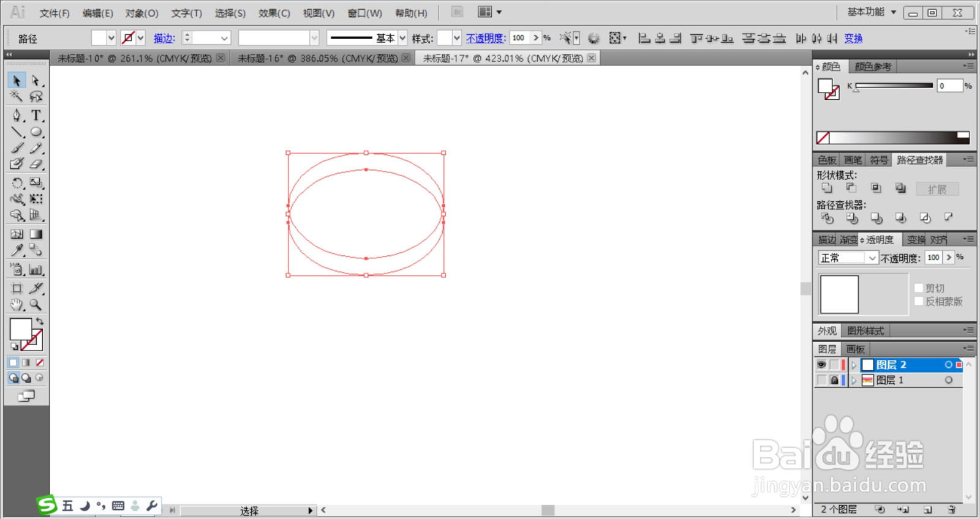Click the 不透明度 link in control bar

(486, 38)
